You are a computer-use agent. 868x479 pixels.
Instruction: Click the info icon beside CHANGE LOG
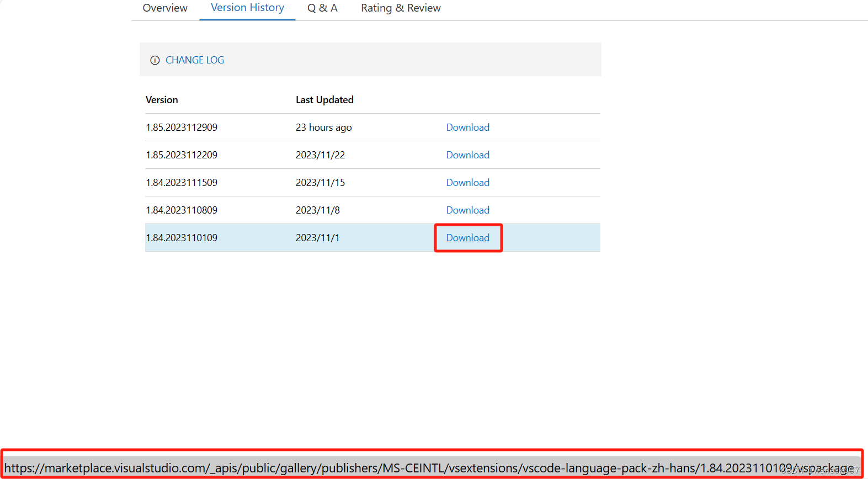(155, 60)
